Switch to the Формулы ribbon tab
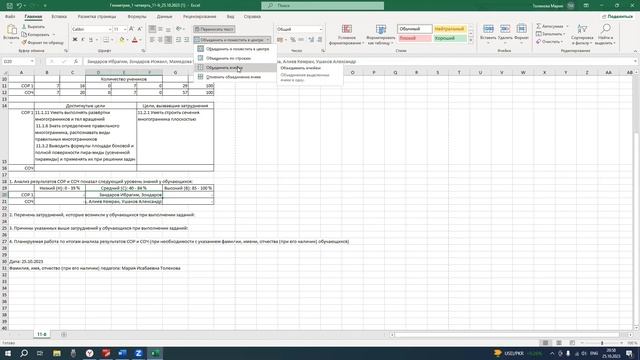 coord(137,17)
